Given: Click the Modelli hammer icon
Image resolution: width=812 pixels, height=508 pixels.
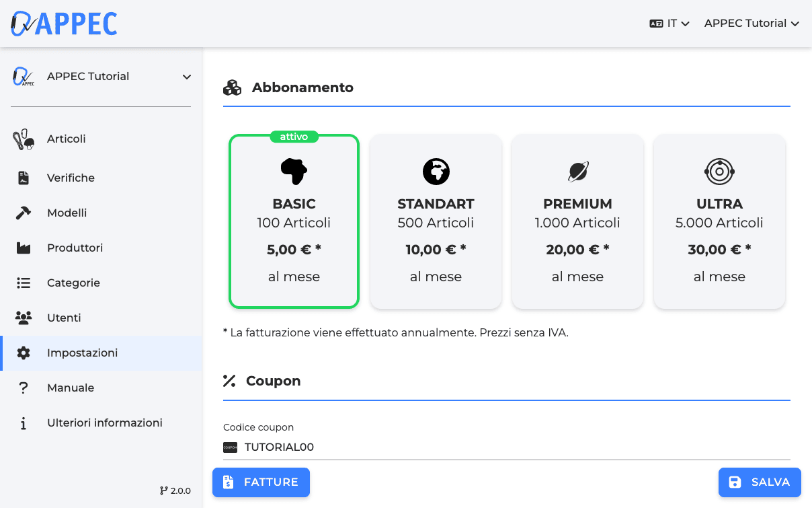Looking at the screenshot, I should [24, 213].
